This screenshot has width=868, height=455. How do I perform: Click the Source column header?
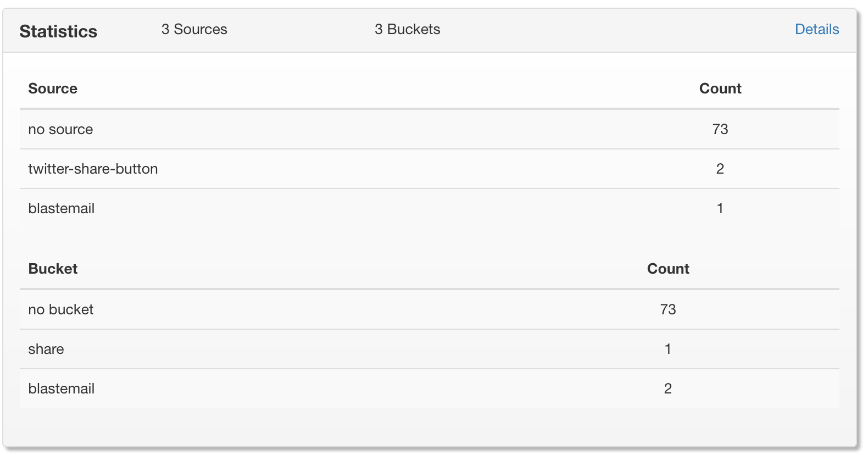(x=53, y=88)
